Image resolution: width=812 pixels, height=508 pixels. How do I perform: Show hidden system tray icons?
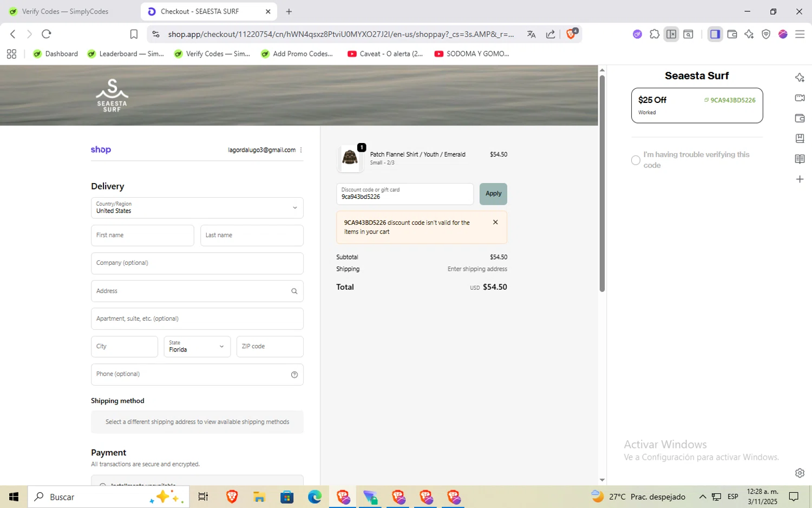[703, 497]
